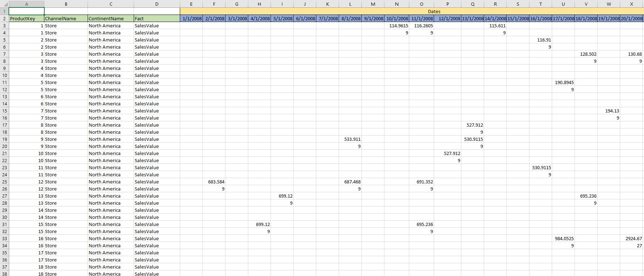The width and height of the screenshot is (644, 276).
Task: Click the ProductKey header cell
Action: [x=26, y=18]
